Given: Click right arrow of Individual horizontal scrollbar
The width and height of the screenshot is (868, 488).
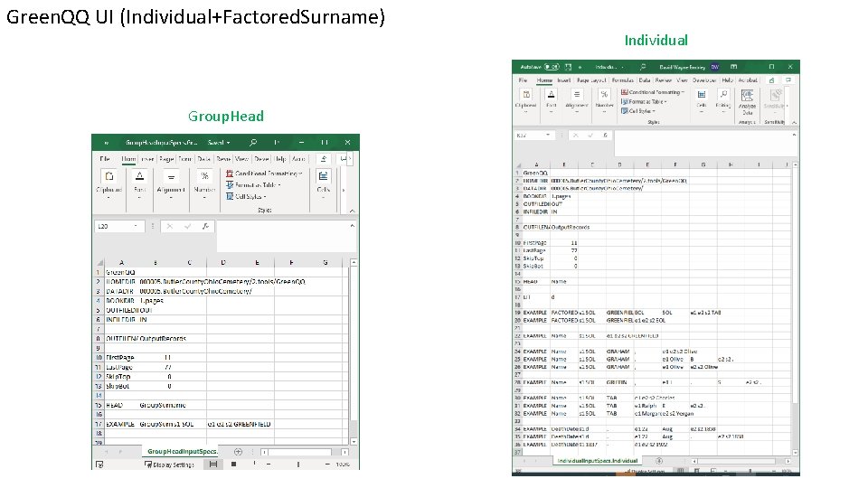Looking at the screenshot, I should (x=788, y=461).
